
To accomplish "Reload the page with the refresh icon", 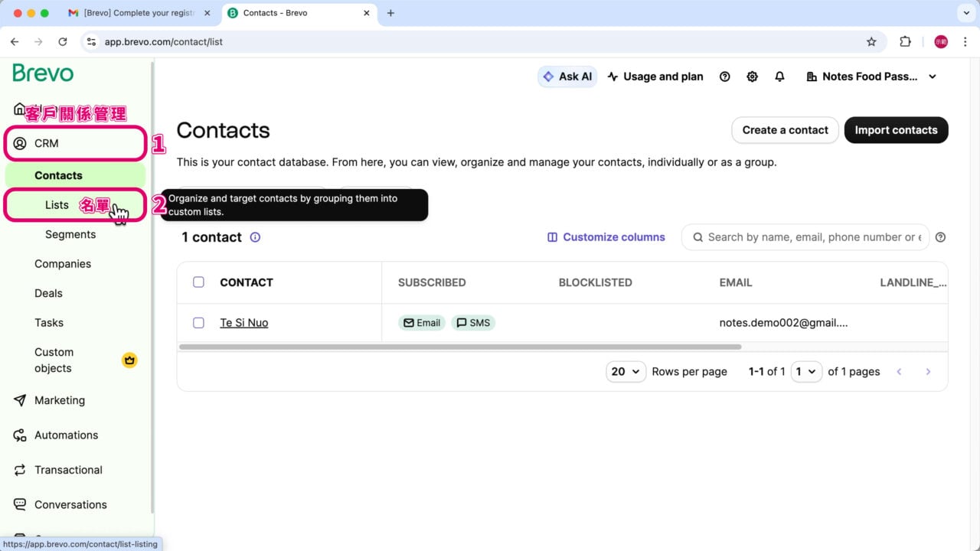I will (x=63, y=42).
